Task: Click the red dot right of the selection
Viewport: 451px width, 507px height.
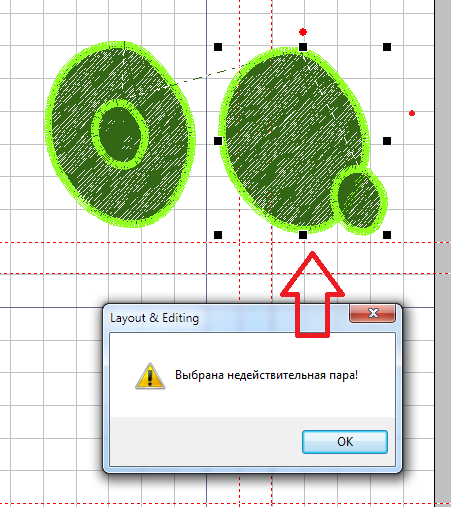Action: [x=412, y=113]
